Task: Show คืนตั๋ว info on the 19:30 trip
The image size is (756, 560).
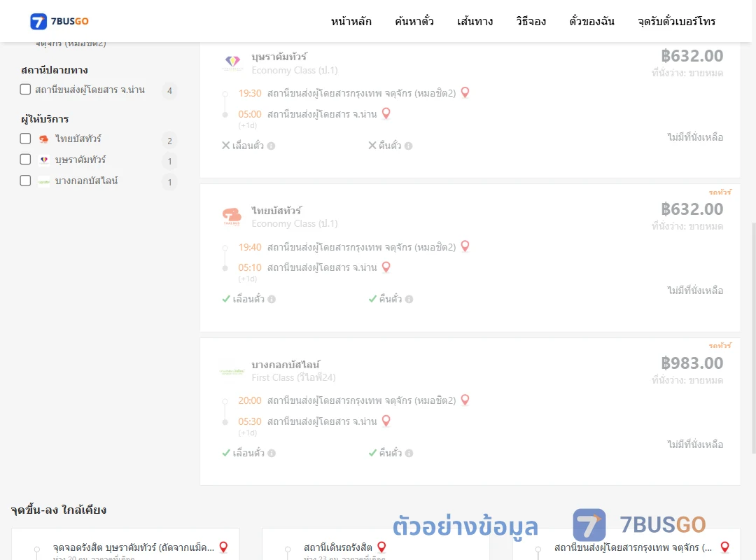Action: point(409,146)
